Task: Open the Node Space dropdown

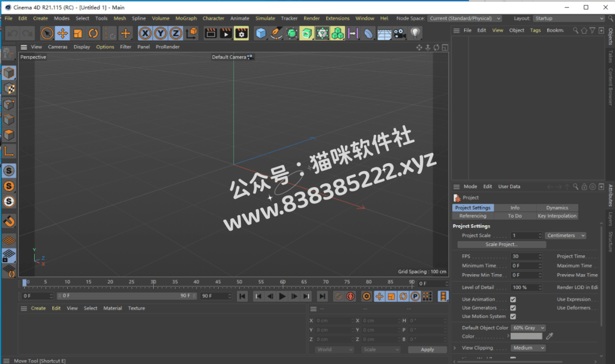Action: coord(465,18)
